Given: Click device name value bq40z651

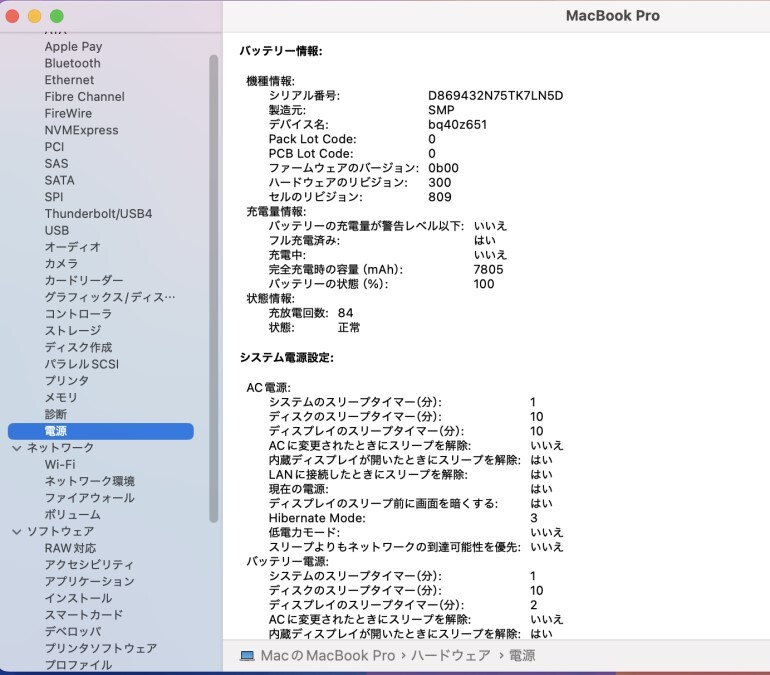Looking at the screenshot, I should (457, 124).
